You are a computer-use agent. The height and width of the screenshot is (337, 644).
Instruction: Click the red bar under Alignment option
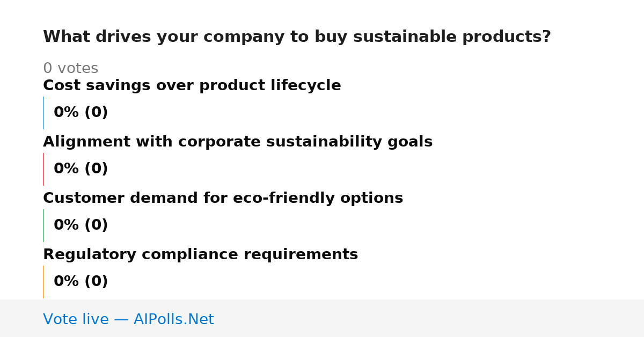pyautogui.click(x=43, y=169)
